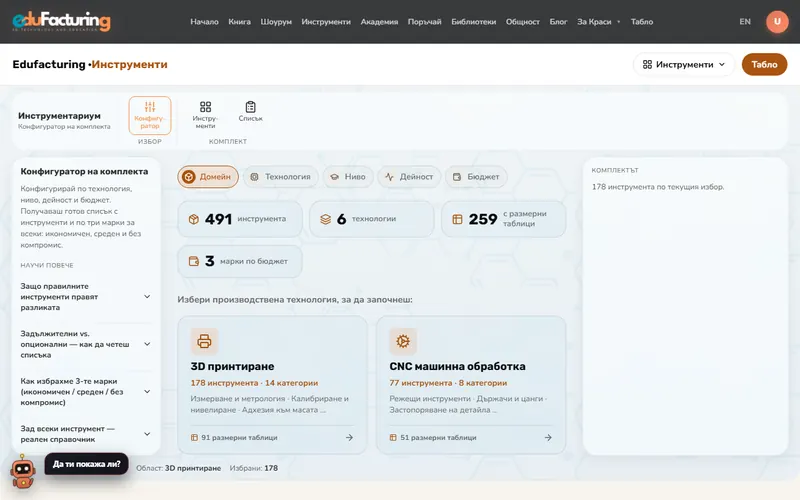Expand 'Задължителни vs. опционални' section
The image size is (800, 500).
tap(86, 344)
